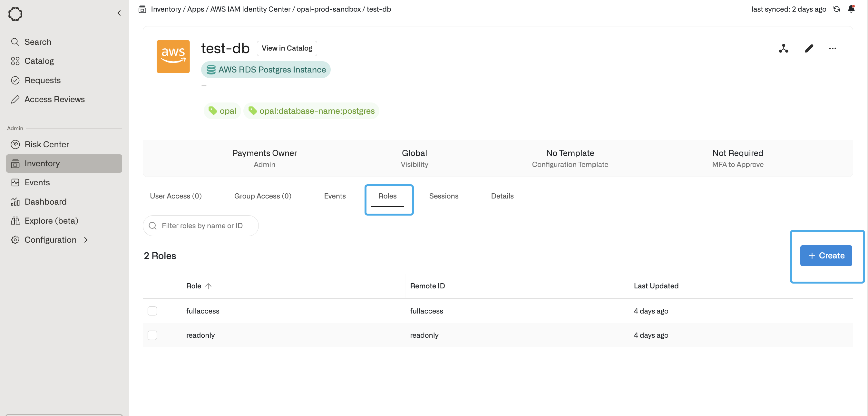This screenshot has height=416, width=868.
Task: Open Risk Center in sidebar
Action: 46,144
